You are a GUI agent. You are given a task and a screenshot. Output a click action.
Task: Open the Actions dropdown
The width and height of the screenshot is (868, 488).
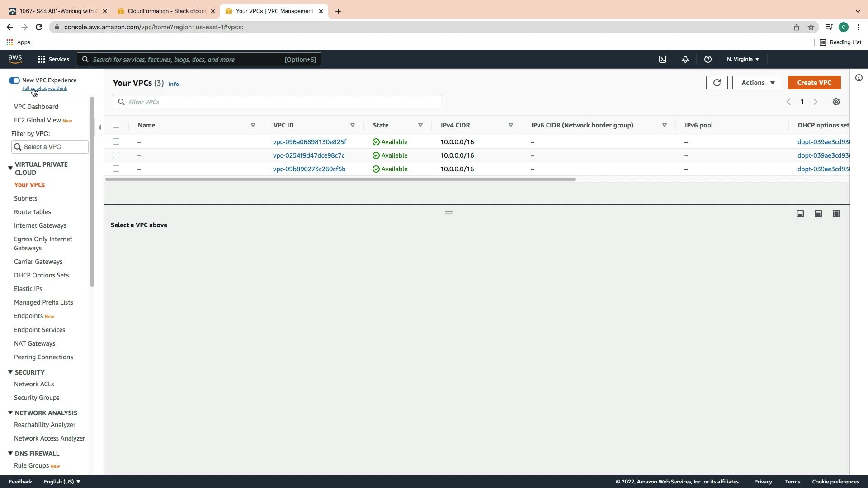pos(758,83)
